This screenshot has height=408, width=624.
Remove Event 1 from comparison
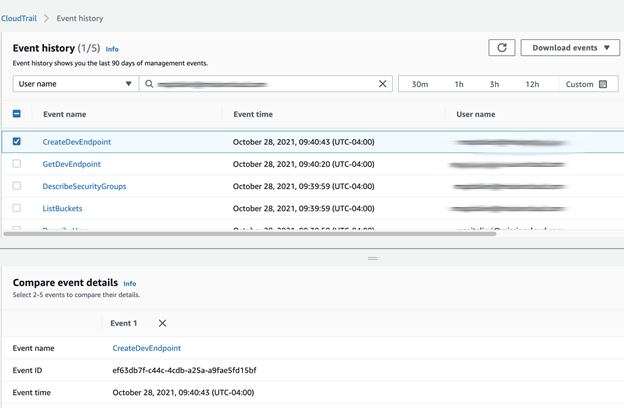[162, 323]
